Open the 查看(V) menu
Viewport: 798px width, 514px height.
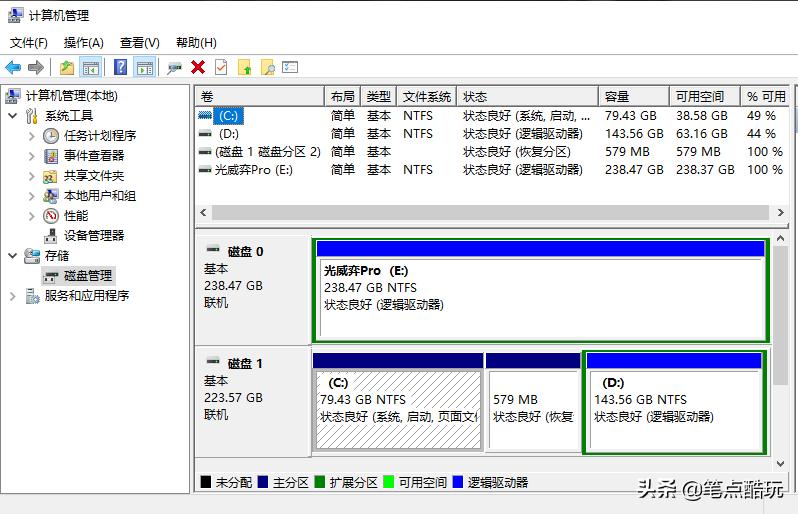pos(139,43)
